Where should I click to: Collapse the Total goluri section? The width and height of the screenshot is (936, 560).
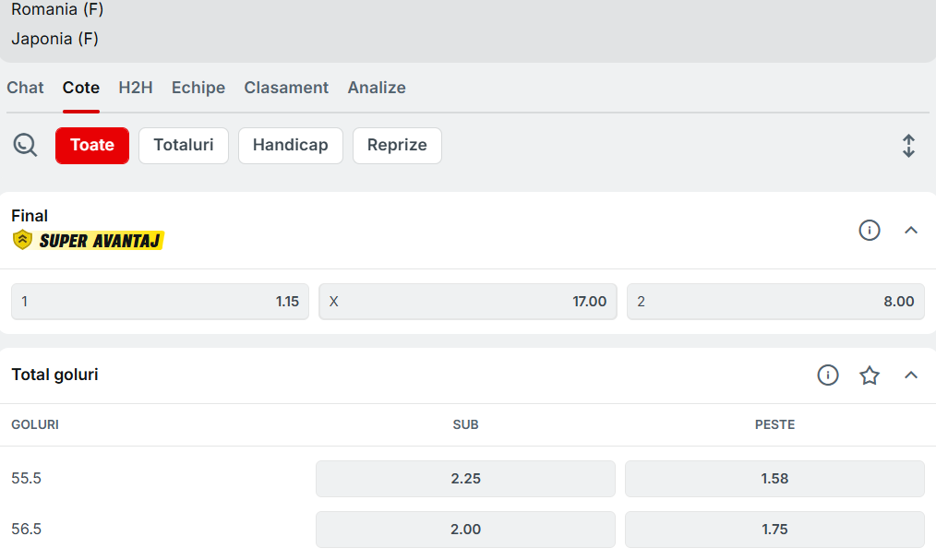910,375
